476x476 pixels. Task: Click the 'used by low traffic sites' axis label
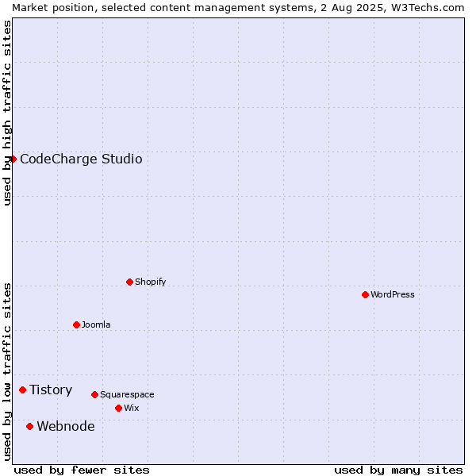(6, 372)
